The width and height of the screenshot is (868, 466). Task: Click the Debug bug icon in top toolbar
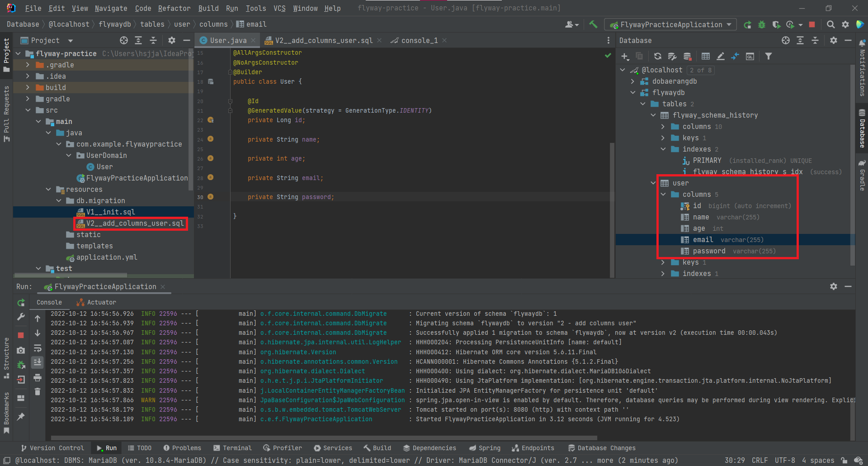pos(762,24)
